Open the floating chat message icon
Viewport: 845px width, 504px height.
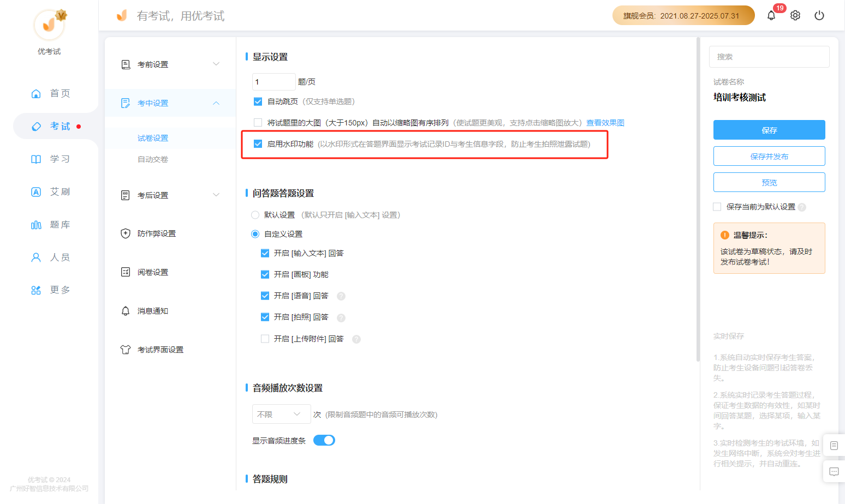point(834,471)
